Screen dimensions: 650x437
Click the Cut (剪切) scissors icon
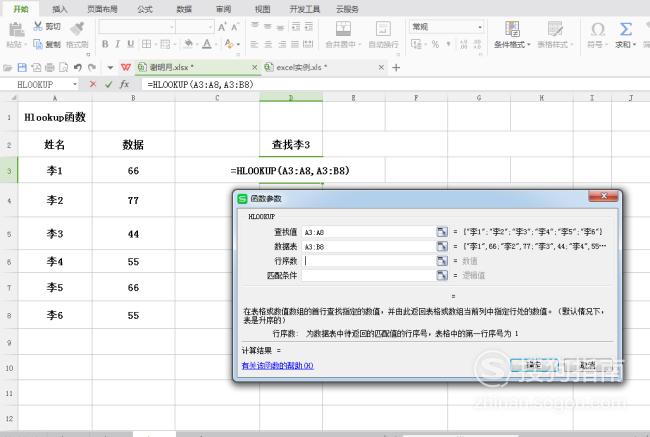coord(38,26)
